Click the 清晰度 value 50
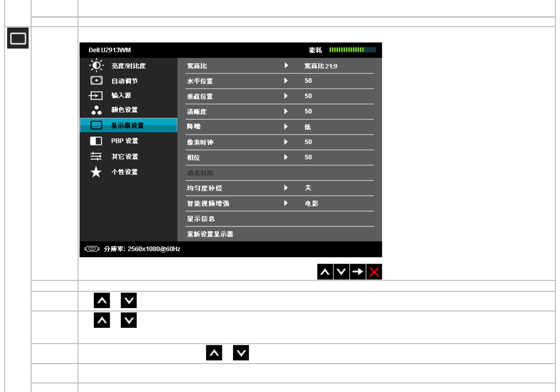Viewport: 560px width, 392px height. point(308,111)
